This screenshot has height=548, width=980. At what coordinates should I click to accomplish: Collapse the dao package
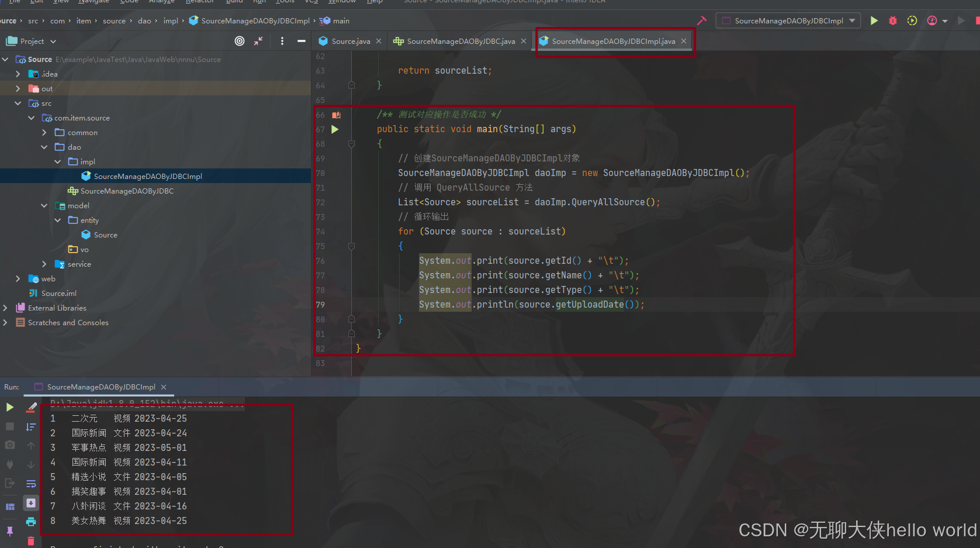[44, 147]
